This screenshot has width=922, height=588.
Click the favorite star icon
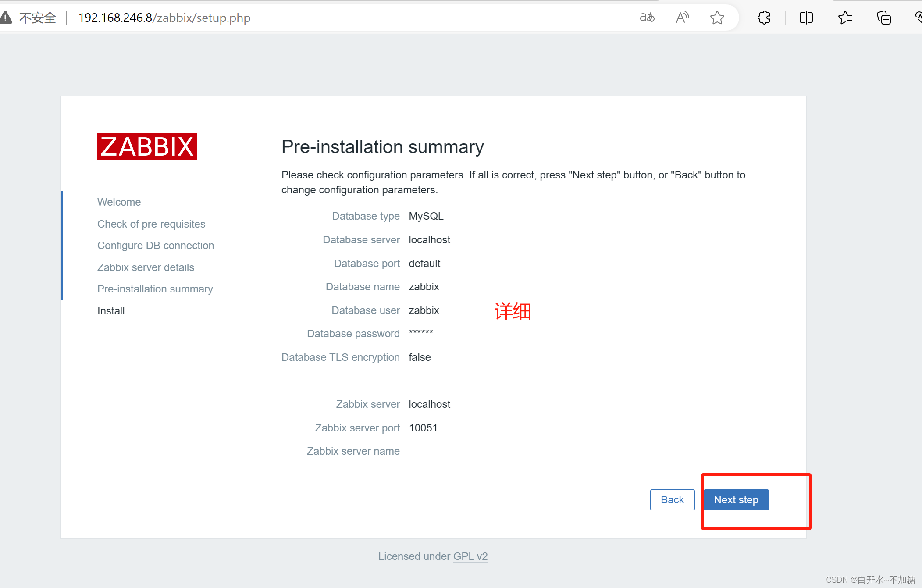(717, 18)
